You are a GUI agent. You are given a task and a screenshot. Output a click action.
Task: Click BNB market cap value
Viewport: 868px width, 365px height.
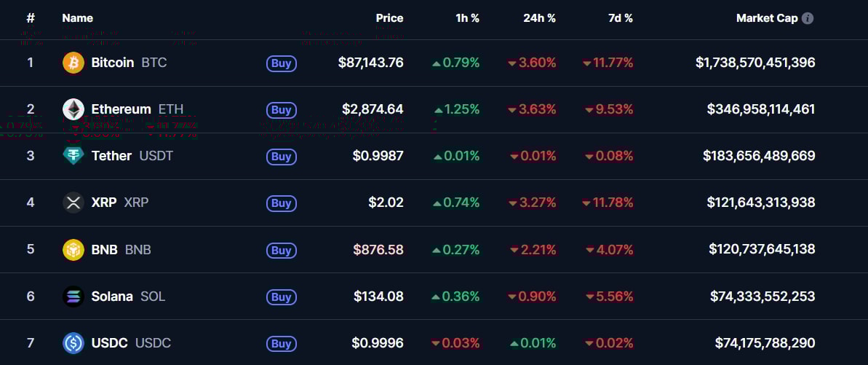click(762, 249)
